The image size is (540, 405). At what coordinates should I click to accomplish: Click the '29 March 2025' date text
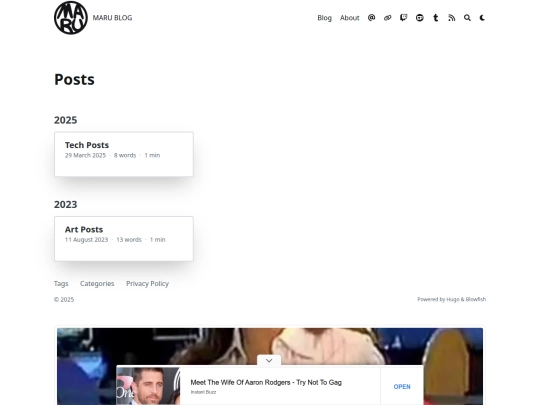click(x=85, y=155)
